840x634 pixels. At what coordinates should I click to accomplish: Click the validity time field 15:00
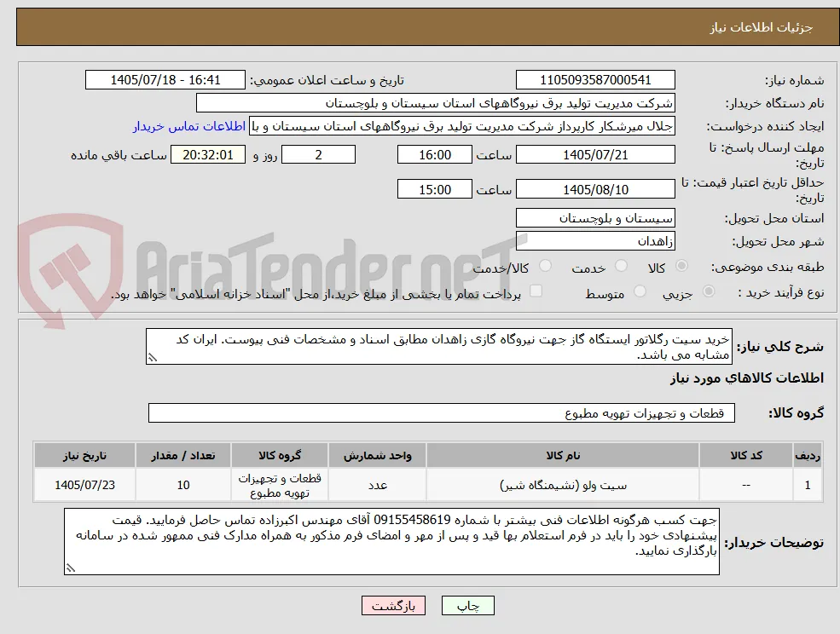(434, 189)
